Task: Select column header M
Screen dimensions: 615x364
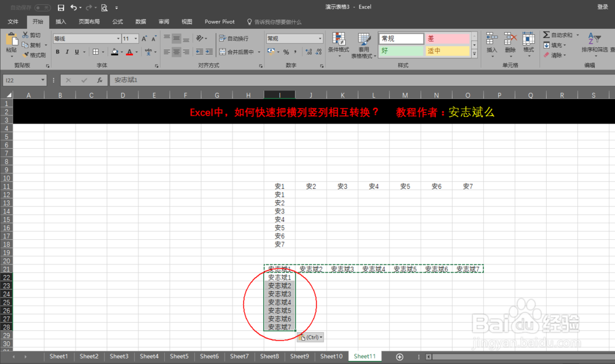Action: [x=405, y=95]
